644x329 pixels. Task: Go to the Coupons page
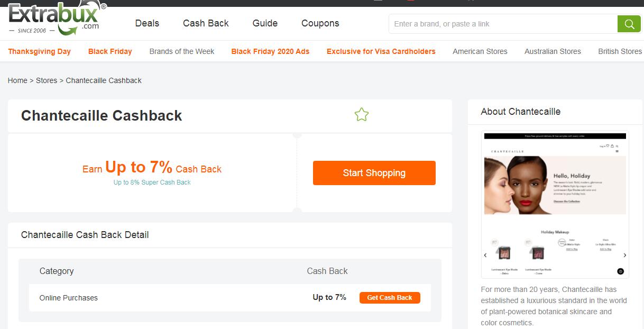[320, 23]
